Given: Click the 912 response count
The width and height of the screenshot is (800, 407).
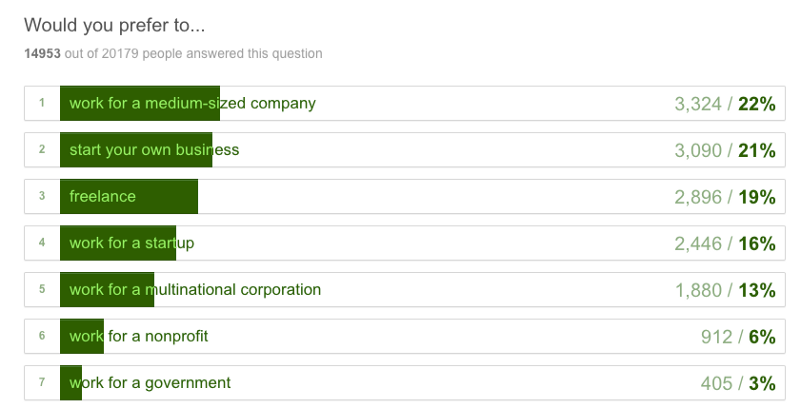Looking at the screenshot, I should 717,337.
